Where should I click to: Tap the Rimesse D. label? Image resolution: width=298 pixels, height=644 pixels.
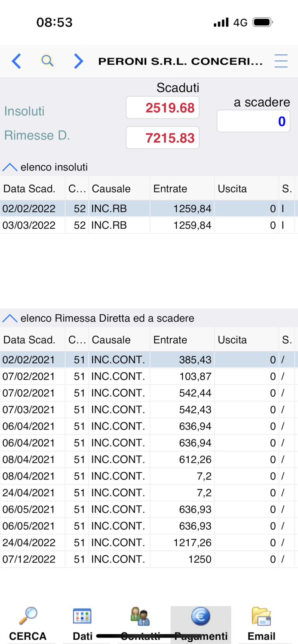click(37, 136)
